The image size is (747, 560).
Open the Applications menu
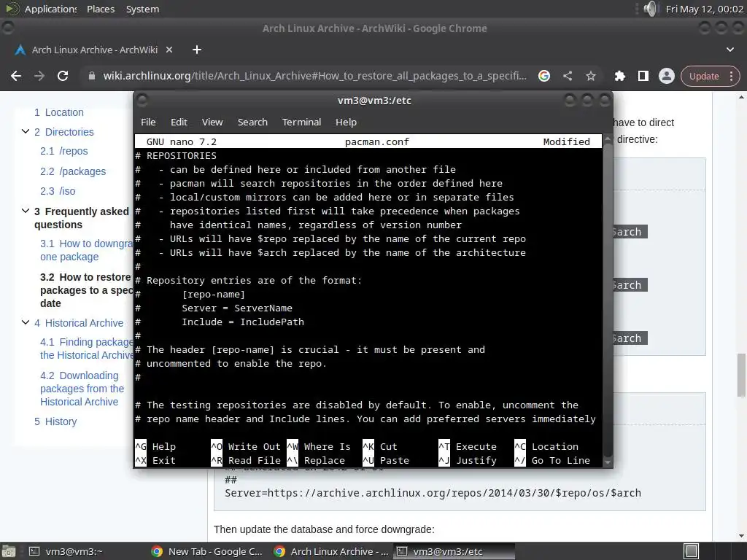coord(50,9)
